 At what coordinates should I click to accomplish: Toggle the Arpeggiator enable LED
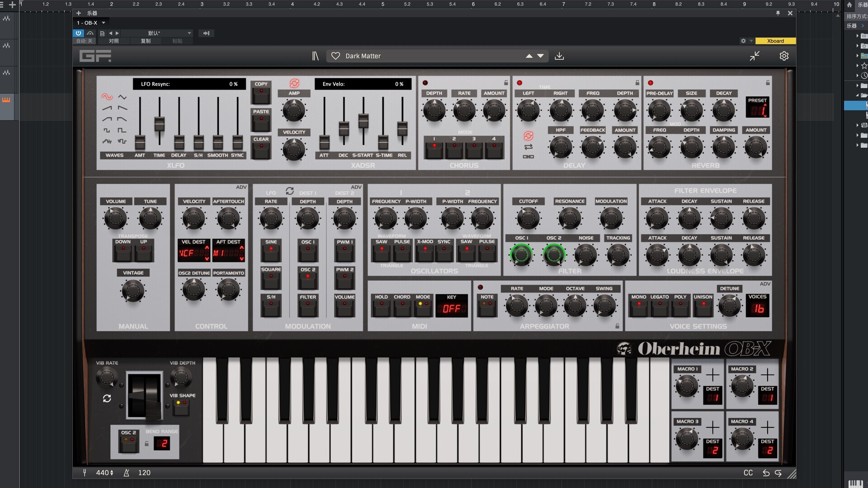click(480, 287)
